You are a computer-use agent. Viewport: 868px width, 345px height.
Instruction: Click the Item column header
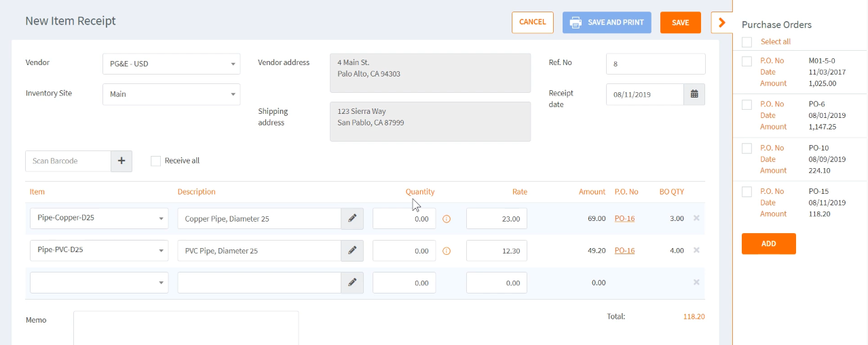(x=37, y=192)
